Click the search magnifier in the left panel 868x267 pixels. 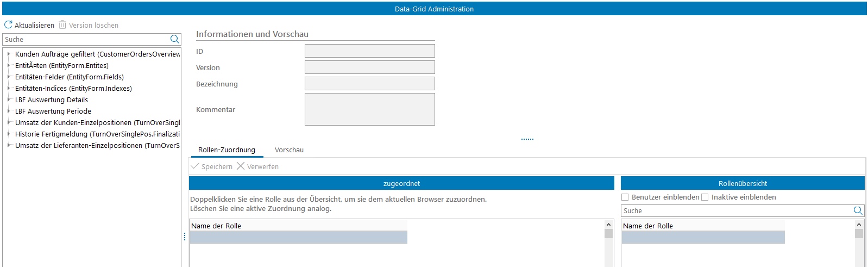click(174, 39)
